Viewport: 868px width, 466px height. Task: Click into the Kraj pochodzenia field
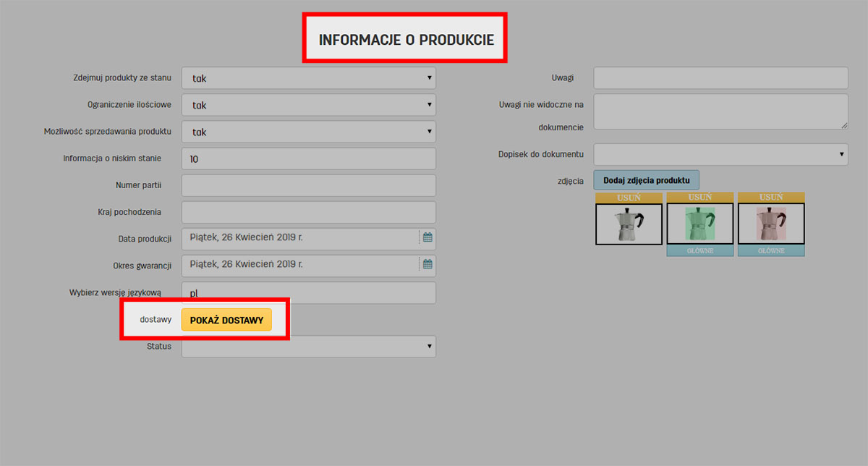(308, 212)
